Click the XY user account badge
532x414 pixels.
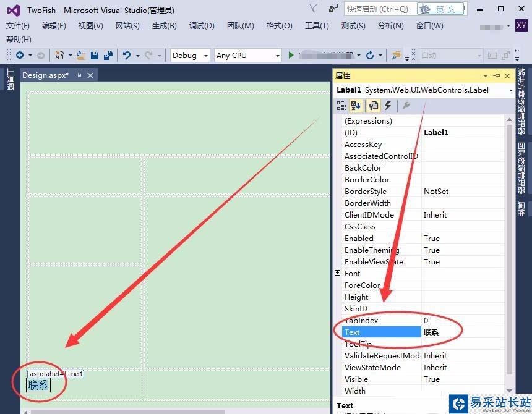pyautogui.click(x=521, y=25)
